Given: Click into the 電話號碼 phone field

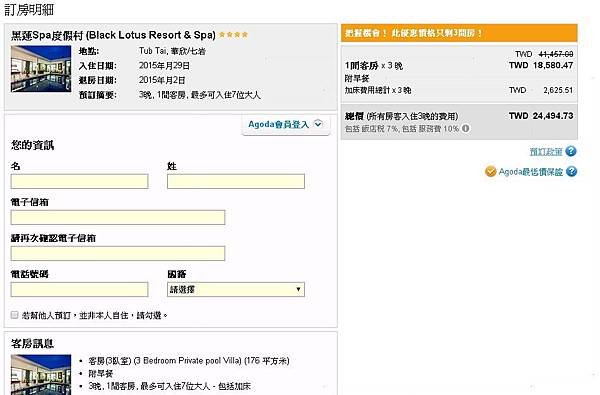Looking at the screenshot, I should pyautogui.click(x=80, y=289).
